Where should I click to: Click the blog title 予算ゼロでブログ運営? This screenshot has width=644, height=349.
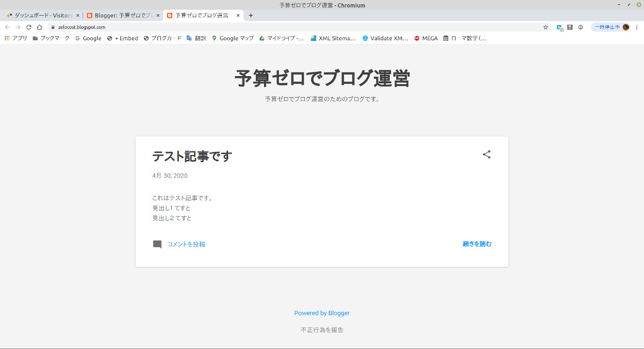(x=322, y=79)
